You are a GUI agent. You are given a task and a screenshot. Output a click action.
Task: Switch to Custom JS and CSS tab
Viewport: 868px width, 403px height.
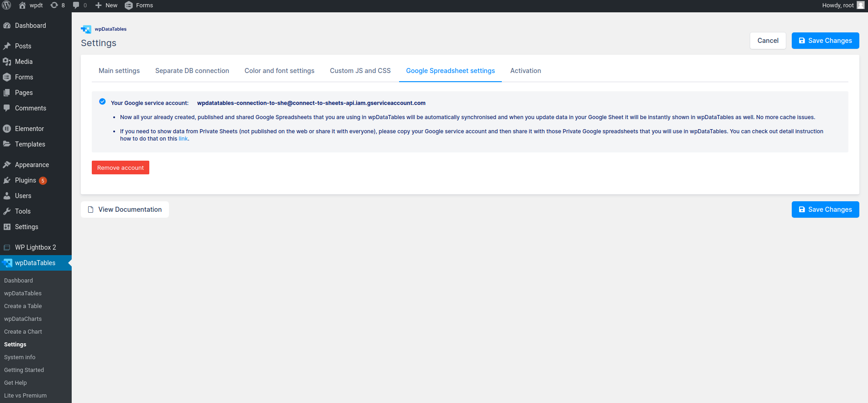[x=360, y=71]
